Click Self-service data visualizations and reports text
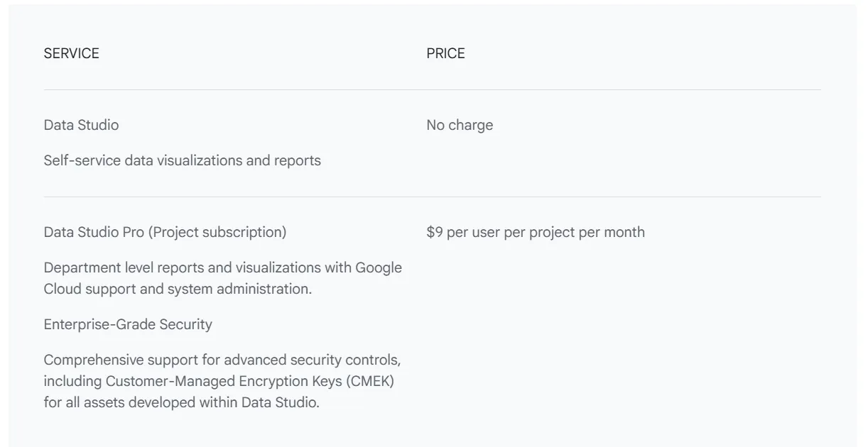868x447 pixels. click(182, 161)
